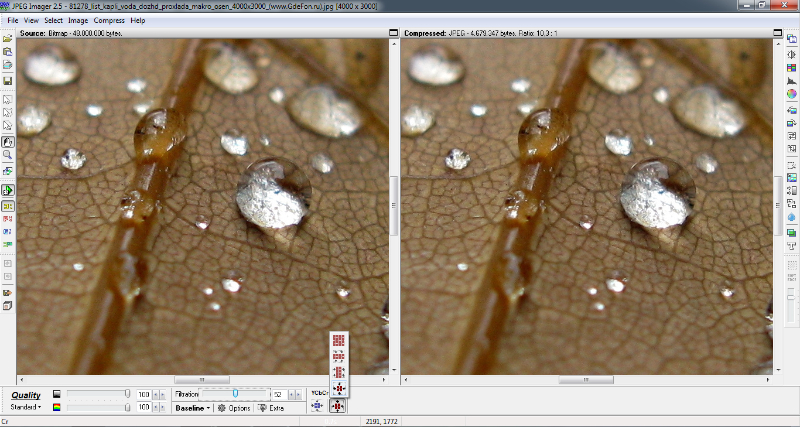Toggle the chroma color quality icon
The image size is (800, 427).
click(57, 407)
